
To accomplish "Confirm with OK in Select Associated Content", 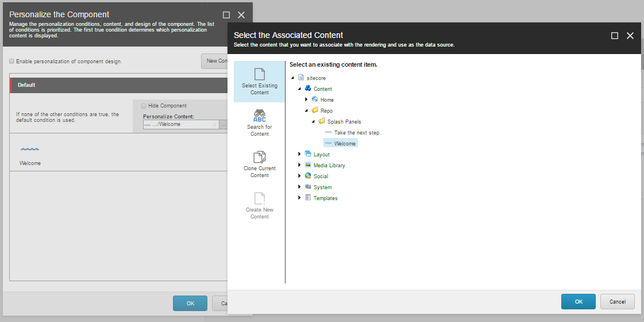I will (579, 301).
